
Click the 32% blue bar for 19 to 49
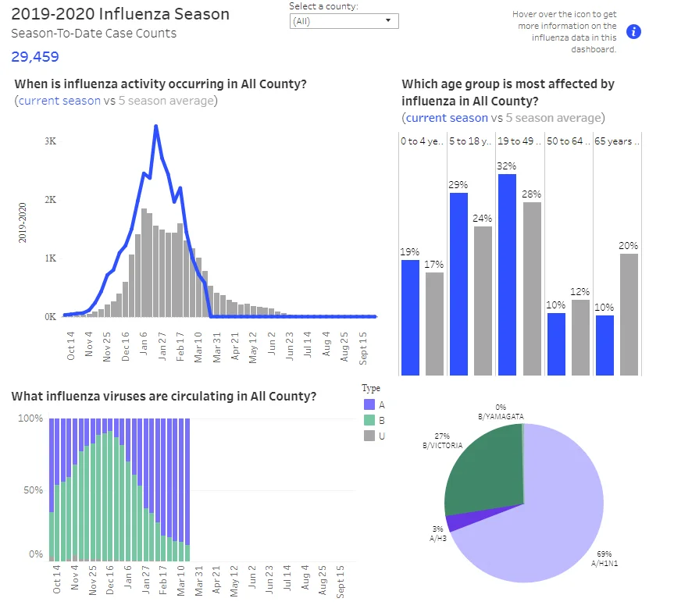tap(507, 275)
